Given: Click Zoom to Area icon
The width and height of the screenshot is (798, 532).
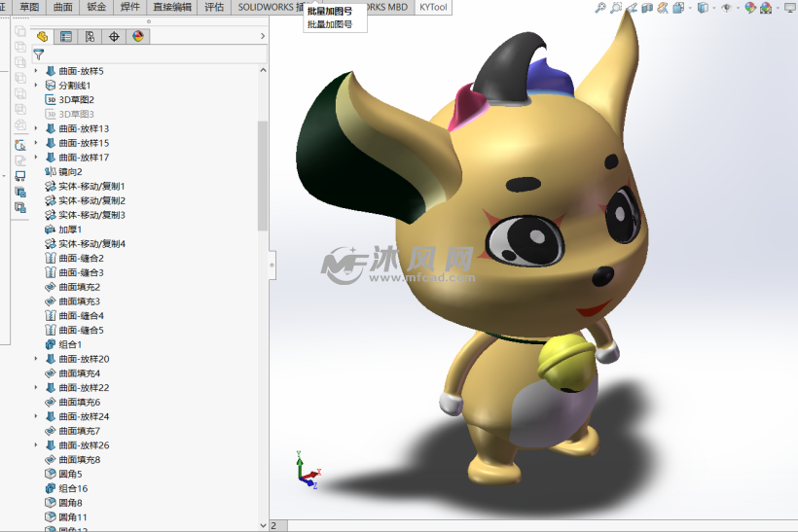Looking at the screenshot, I should (x=616, y=7).
